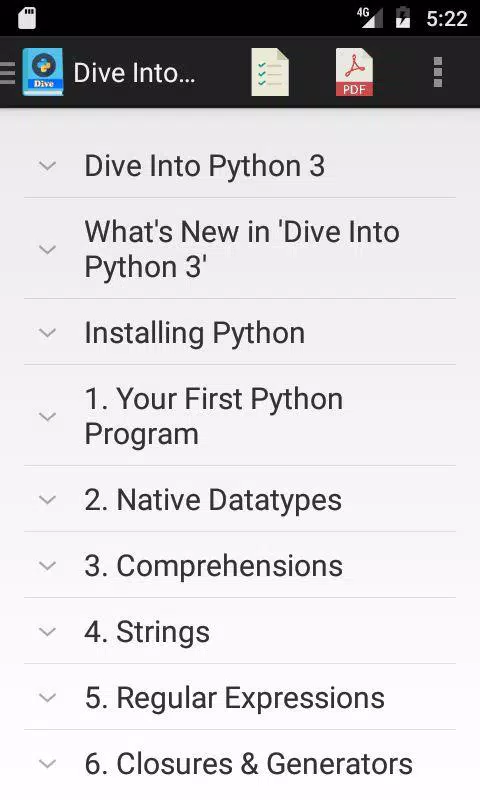Tap the battery charging status icon
Image resolution: width=480 pixels, height=800 pixels.
[403, 18]
